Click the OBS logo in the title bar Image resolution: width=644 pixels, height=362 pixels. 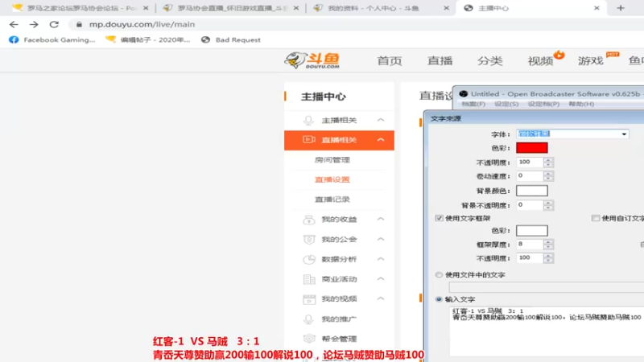click(464, 94)
